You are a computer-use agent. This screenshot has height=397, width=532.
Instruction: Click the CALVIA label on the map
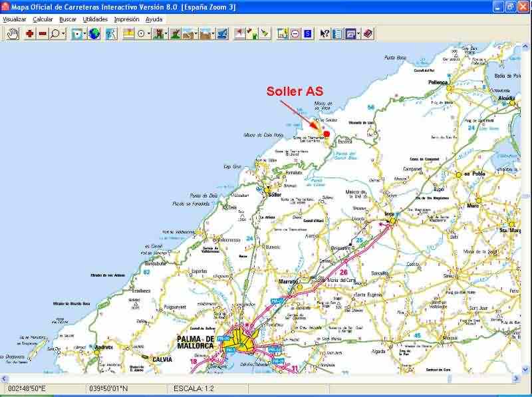[x=162, y=359]
